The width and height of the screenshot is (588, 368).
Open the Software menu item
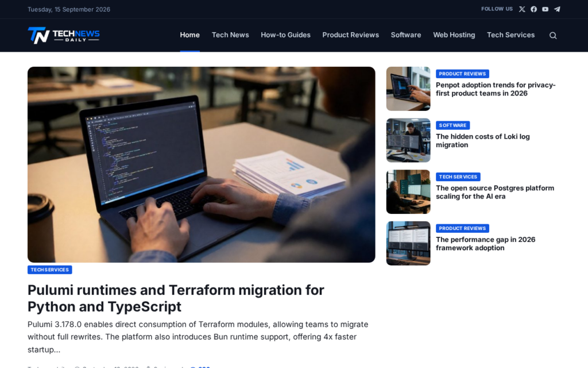(406, 35)
